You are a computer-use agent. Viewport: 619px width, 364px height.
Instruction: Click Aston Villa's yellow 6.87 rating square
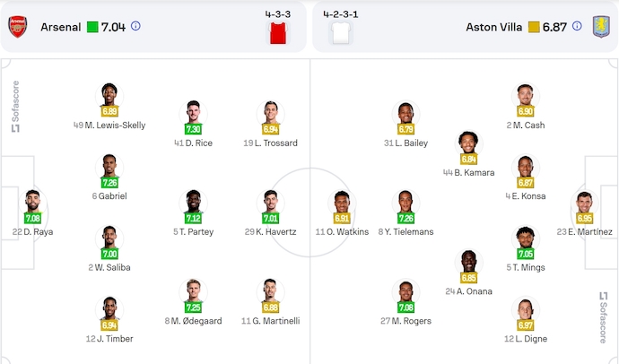tap(533, 27)
